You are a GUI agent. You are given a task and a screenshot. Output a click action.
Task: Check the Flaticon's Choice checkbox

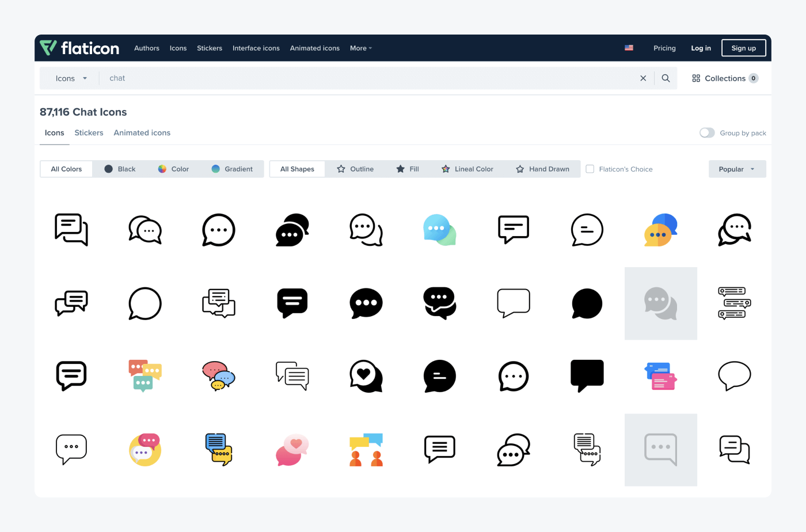(590, 169)
